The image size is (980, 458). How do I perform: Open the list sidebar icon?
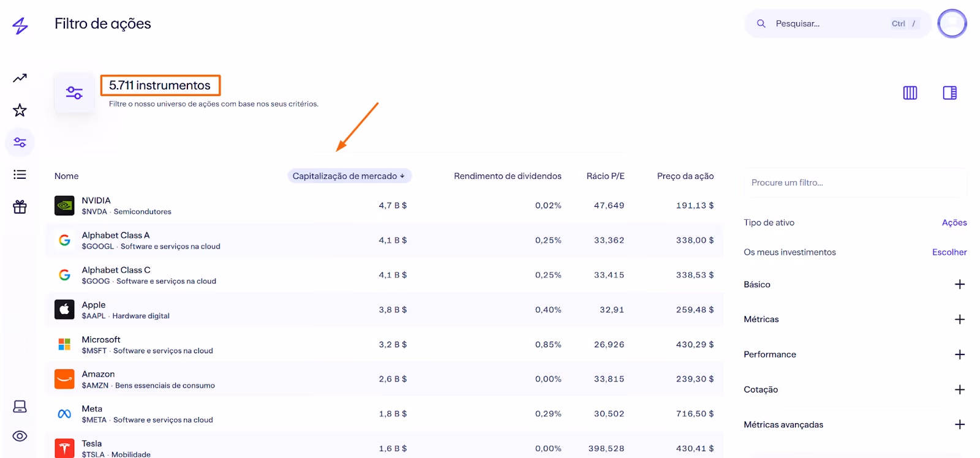tap(20, 175)
